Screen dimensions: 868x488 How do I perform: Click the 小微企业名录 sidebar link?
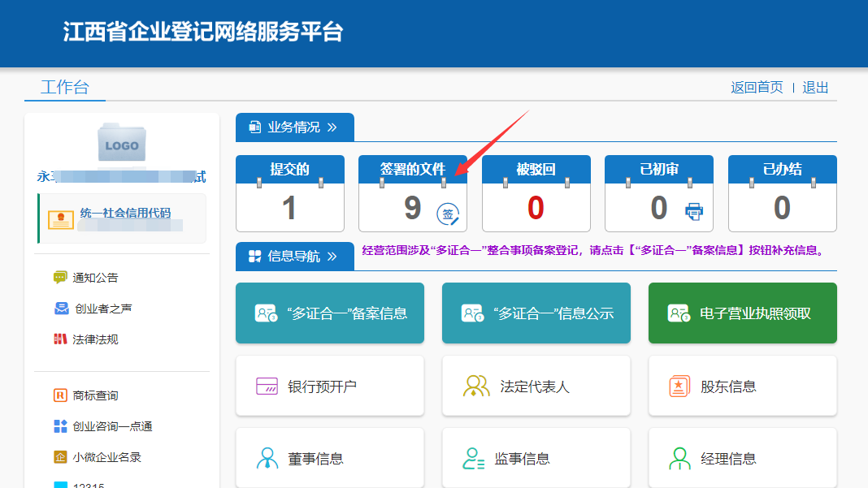coord(106,458)
